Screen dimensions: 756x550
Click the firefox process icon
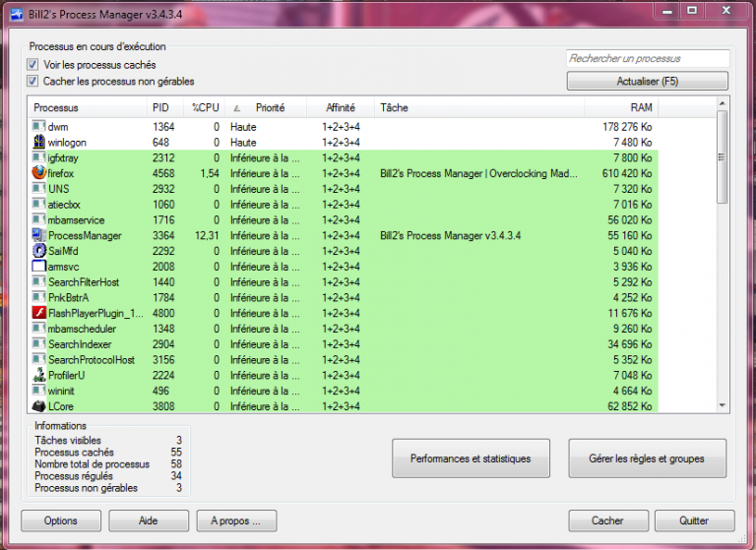pos(38,172)
